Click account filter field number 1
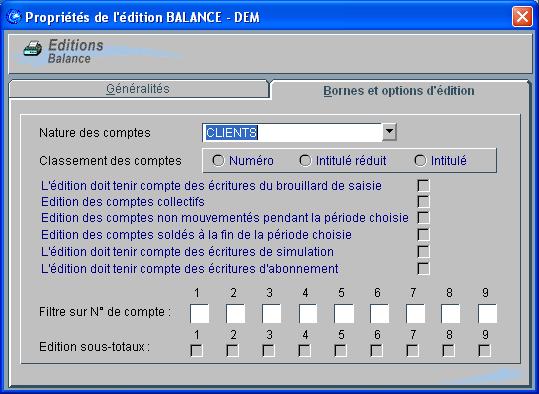The image size is (539, 394). [x=199, y=313]
